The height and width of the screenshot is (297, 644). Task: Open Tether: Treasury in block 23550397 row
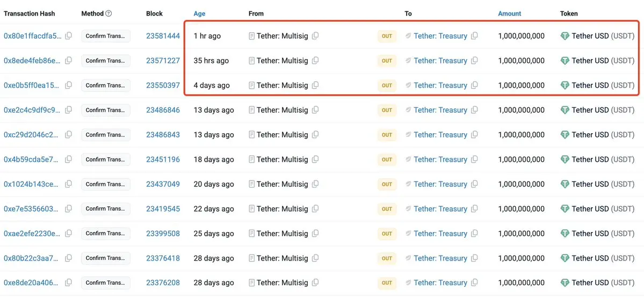[x=440, y=85]
